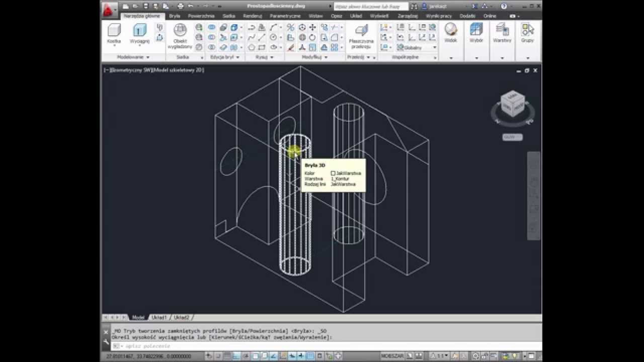Screen dimensions: 644x362
Task: Select the Układ2 layout tab
Action: coord(181,318)
